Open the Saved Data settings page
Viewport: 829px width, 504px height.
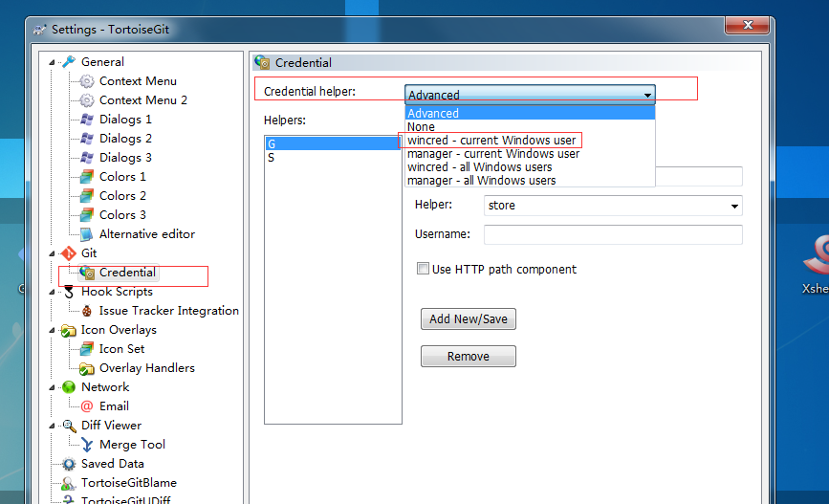[x=112, y=464]
